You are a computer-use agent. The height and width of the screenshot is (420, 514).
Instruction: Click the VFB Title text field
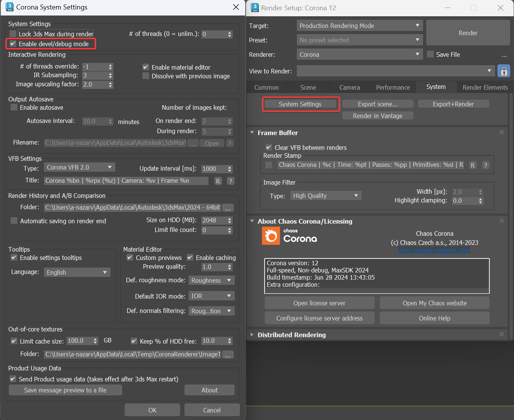[x=126, y=181]
